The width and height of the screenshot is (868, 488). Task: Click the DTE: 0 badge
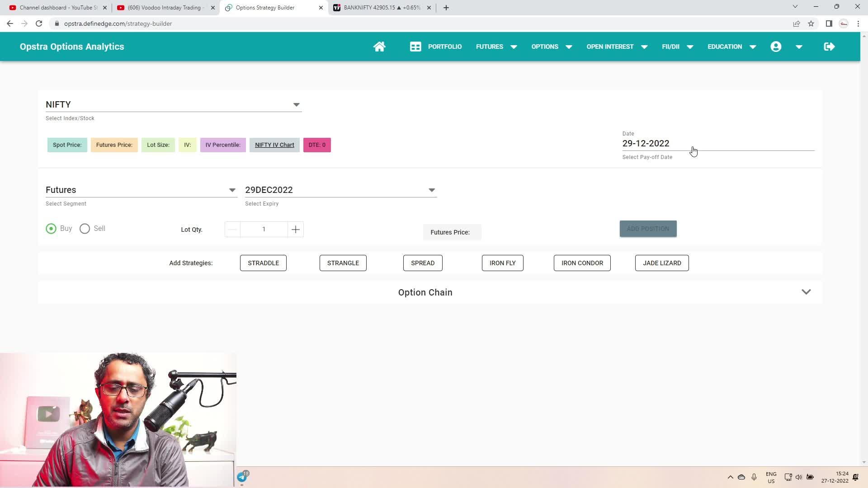(x=317, y=145)
